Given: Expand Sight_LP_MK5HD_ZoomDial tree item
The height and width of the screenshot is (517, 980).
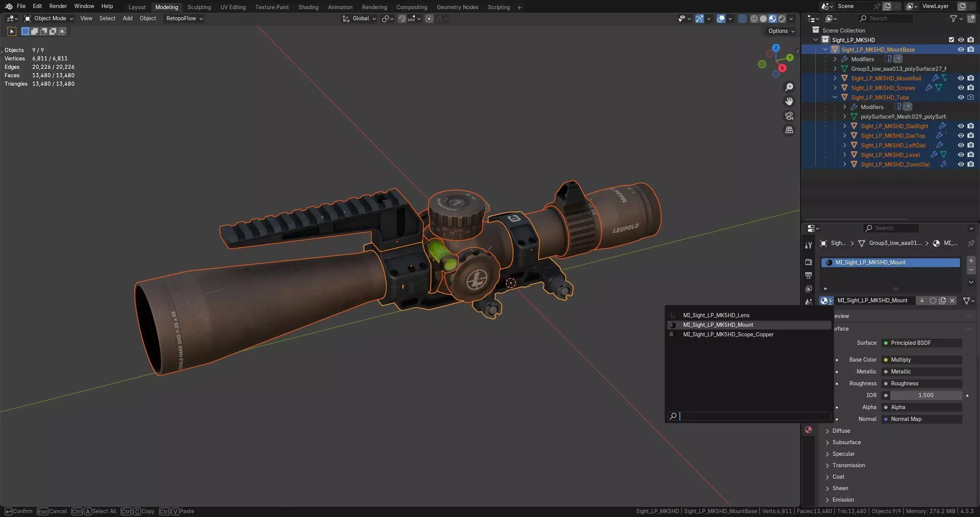Looking at the screenshot, I should (x=844, y=164).
